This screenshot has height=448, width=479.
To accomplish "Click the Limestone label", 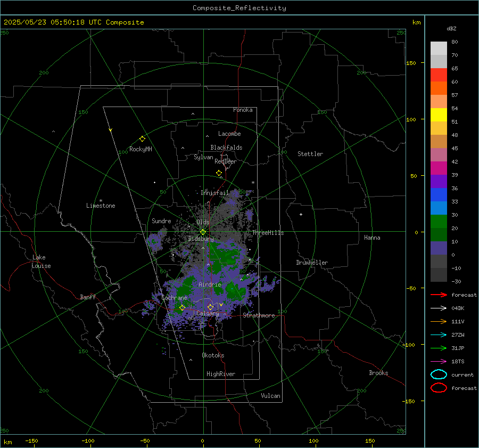I will point(101,206).
